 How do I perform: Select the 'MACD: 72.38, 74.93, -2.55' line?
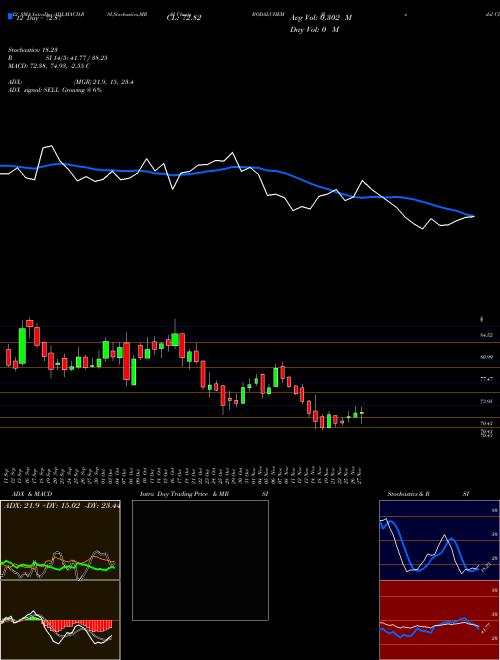click(49, 66)
